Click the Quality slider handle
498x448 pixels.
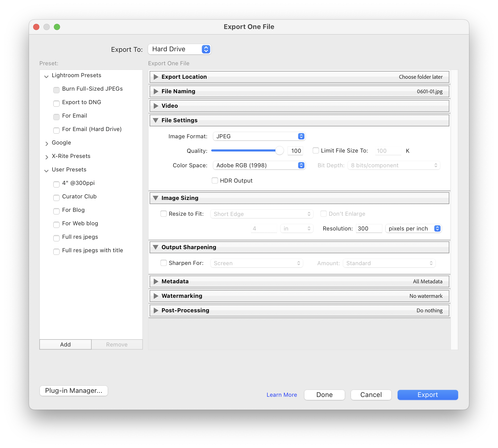pyautogui.click(x=280, y=150)
